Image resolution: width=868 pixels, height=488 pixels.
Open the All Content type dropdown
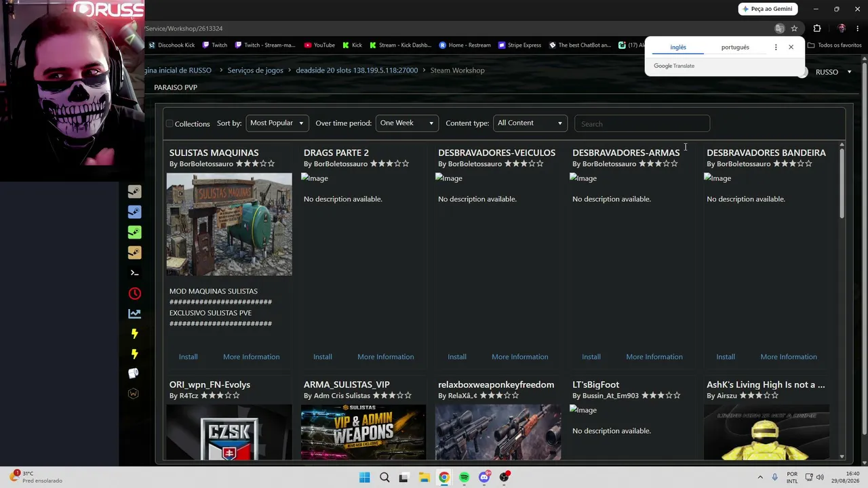(530, 123)
